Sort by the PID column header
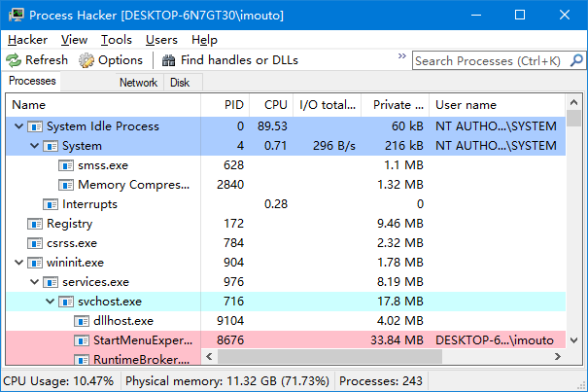Viewport: 588px width, 392px height. click(x=232, y=104)
